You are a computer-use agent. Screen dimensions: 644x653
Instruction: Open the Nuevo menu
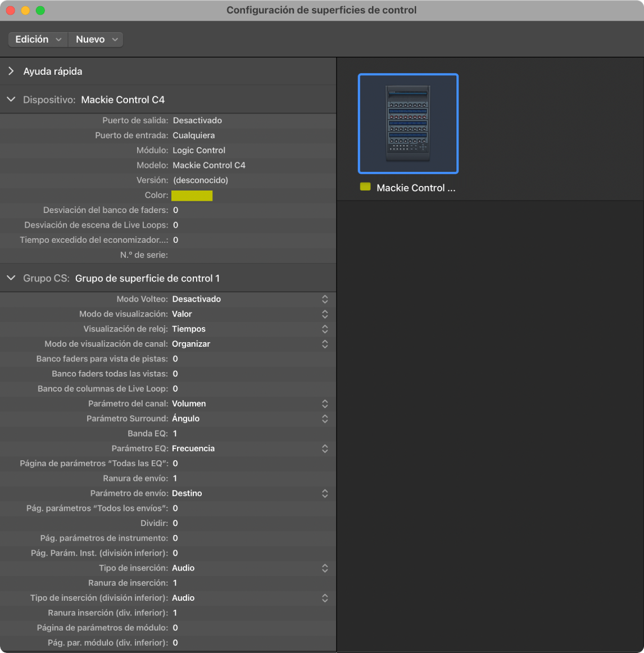(96, 39)
